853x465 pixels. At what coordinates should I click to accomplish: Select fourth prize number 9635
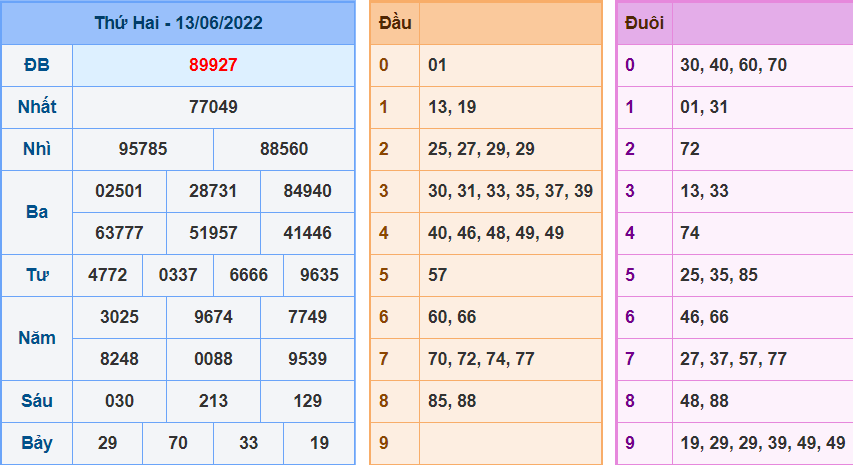pyautogui.click(x=319, y=275)
